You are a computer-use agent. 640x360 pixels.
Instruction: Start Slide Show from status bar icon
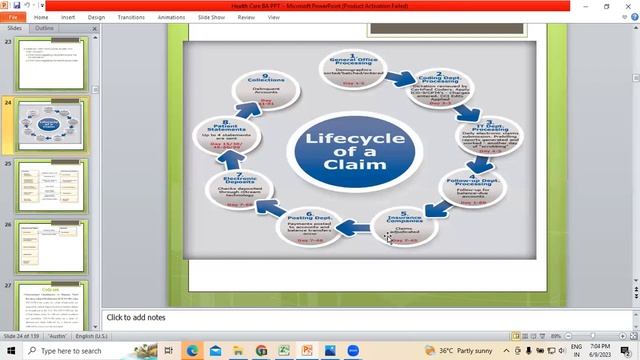coord(542,336)
